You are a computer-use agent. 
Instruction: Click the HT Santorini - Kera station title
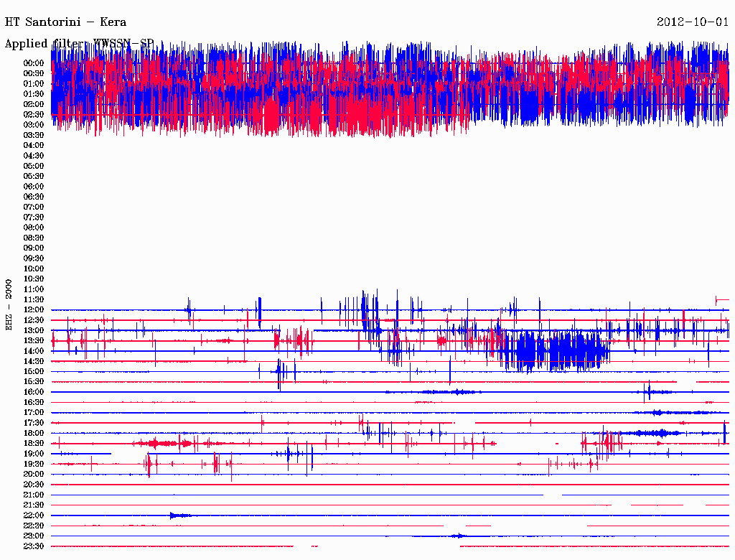[x=65, y=22]
